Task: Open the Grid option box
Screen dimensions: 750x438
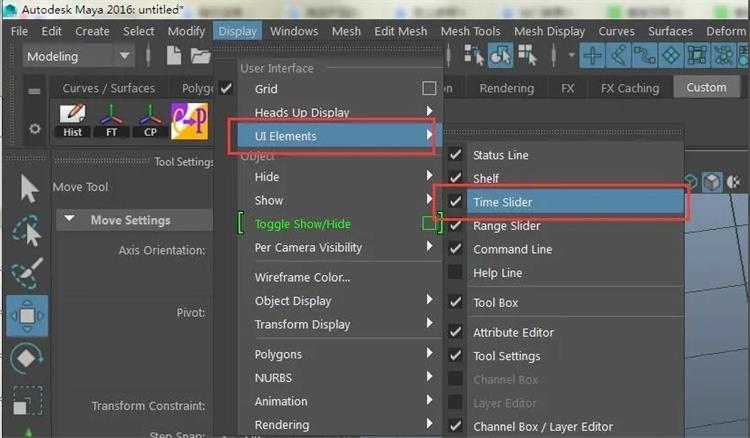Action: pos(429,88)
